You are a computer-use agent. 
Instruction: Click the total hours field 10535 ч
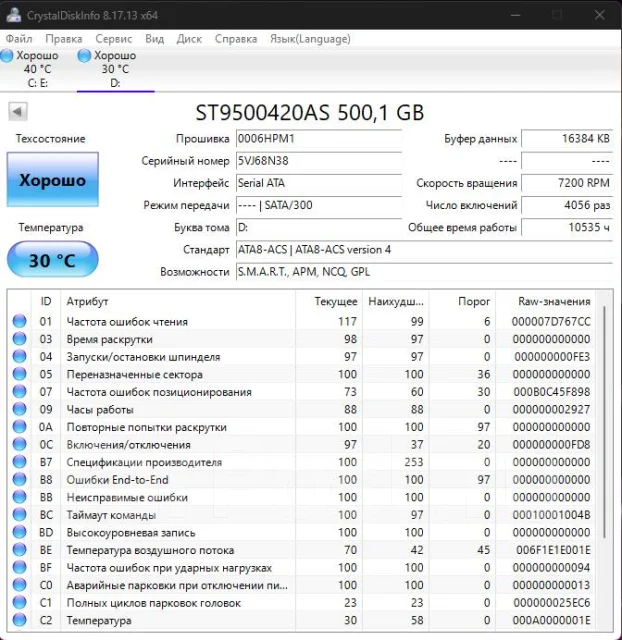pos(567,227)
